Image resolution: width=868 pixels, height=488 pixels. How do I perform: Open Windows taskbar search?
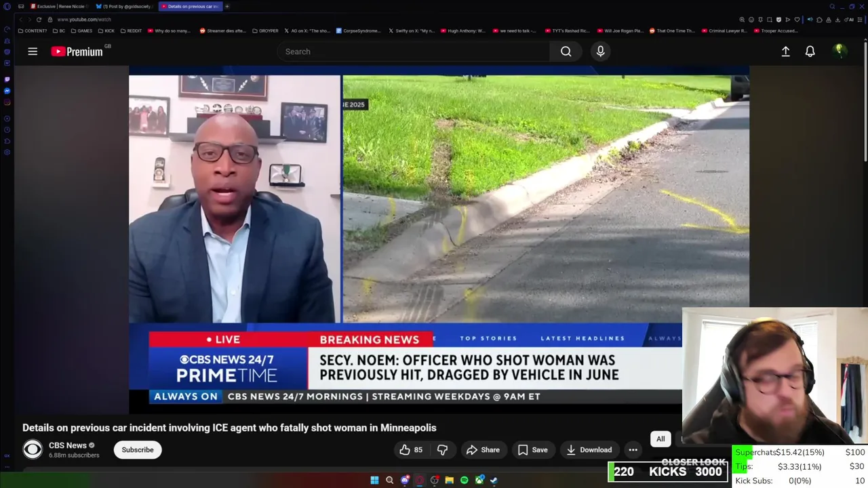point(389,480)
